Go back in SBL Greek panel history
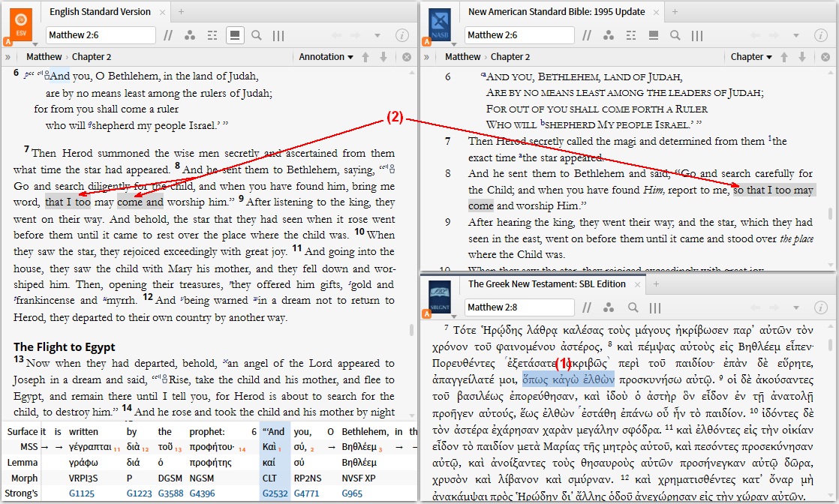The image size is (839, 504). 755,307
